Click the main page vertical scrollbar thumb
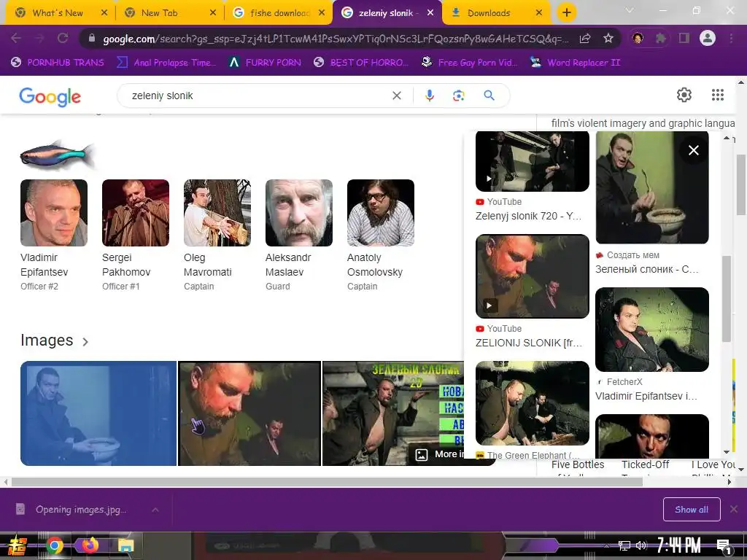Image resolution: width=747 pixels, height=560 pixels. (741, 184)
